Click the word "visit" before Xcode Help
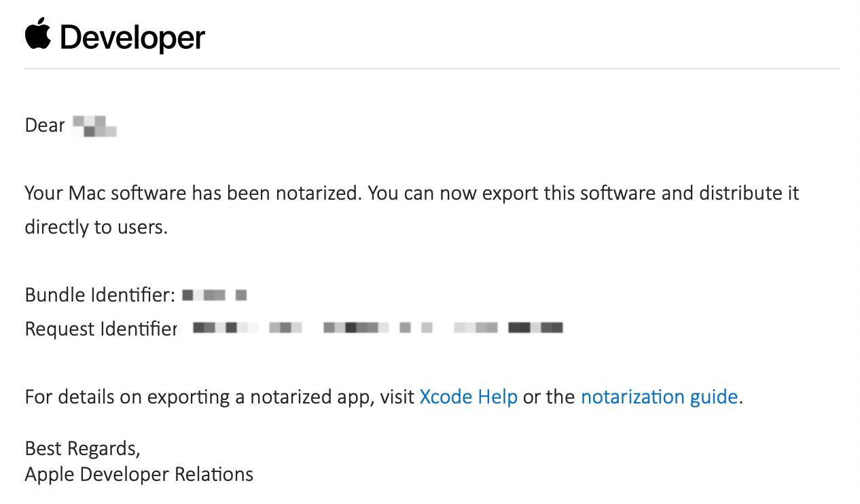The width and height of the screenshot is (860, 504). click(397, 396)
